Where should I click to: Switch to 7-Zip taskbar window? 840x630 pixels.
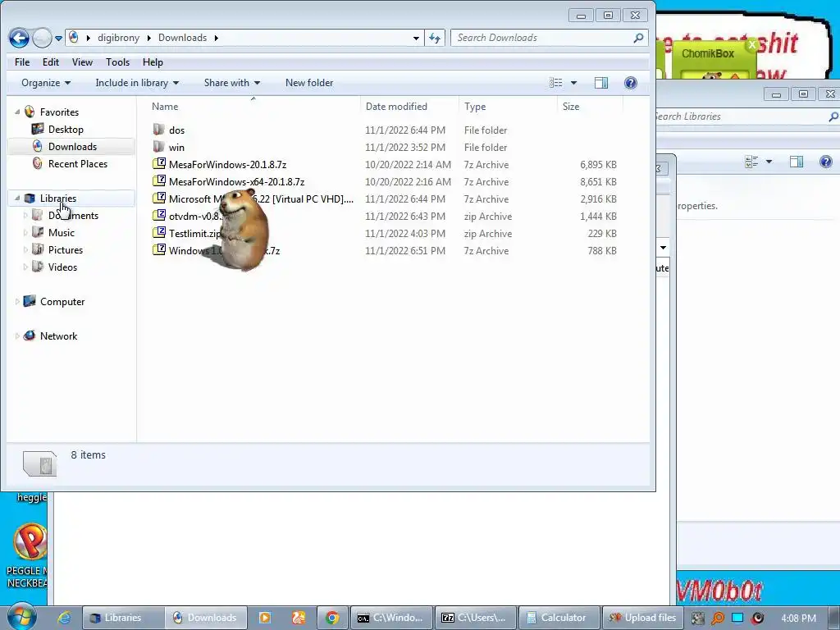[x=476, y=618]
